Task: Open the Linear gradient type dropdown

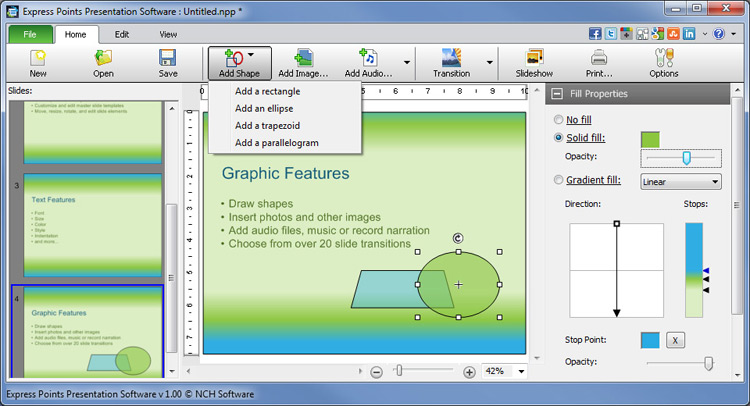Action: (680, 182)
